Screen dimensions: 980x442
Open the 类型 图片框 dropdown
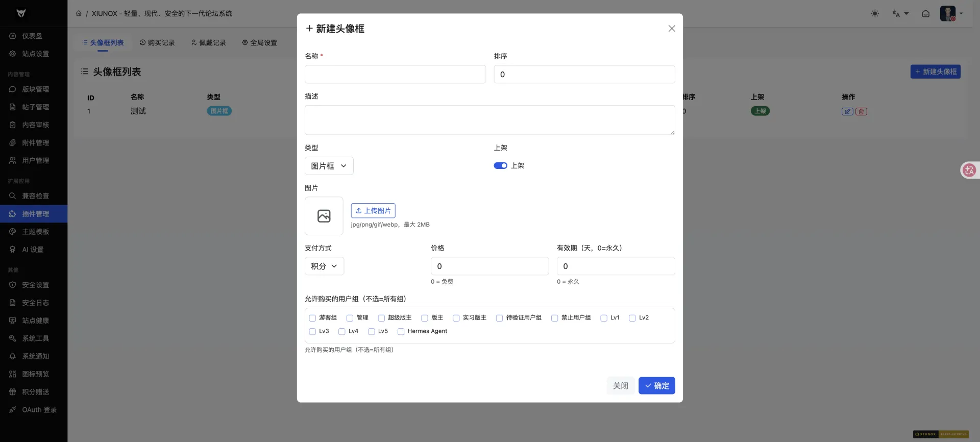tap(329, 166)
